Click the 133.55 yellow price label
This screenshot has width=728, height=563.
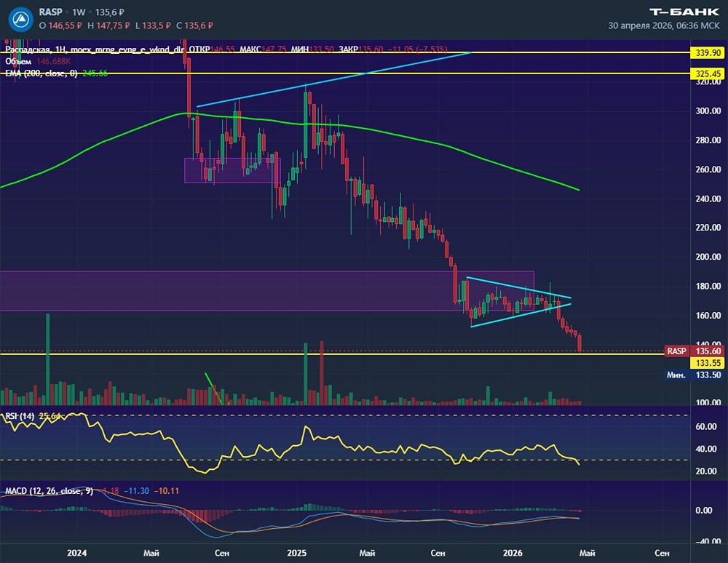coord(708,363)
